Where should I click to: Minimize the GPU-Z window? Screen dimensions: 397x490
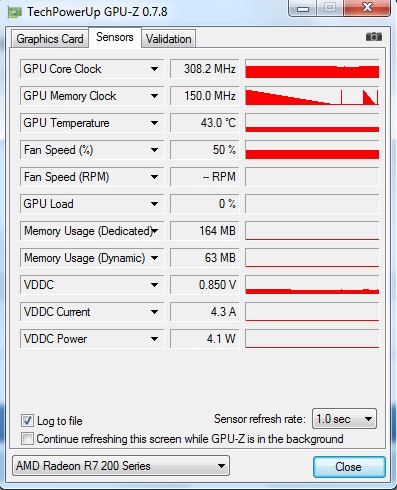(303, 8)
